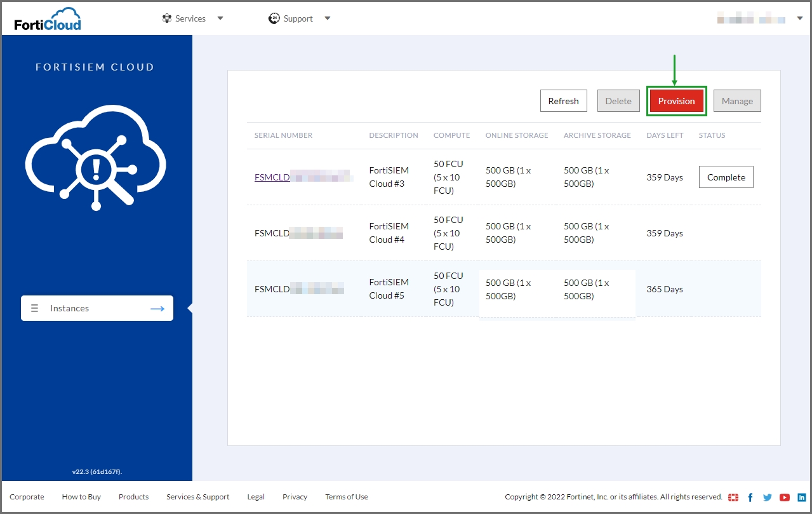
Task: Open the LinkedIn icon in footer
Action: (x=801, y=497)
